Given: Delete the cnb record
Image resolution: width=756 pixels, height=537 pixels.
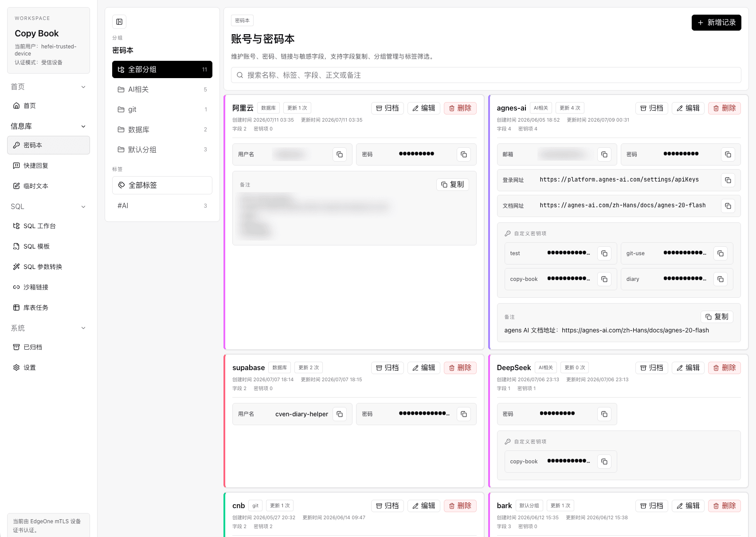Looking at the screenshot, I should click(460, 506).
